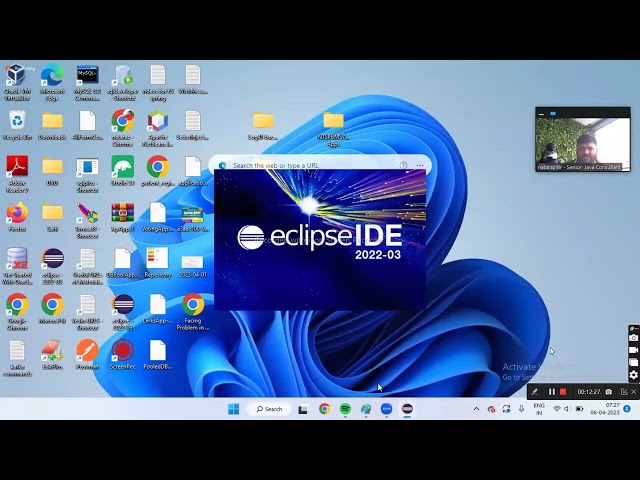
Task: Open the clock showing 07:27
Action: click(607, 409)
